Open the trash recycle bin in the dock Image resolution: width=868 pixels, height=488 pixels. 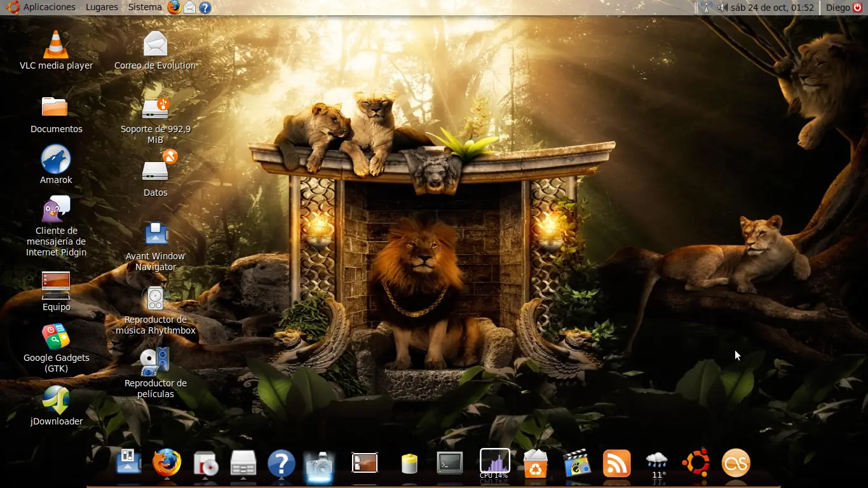point(536,463)
